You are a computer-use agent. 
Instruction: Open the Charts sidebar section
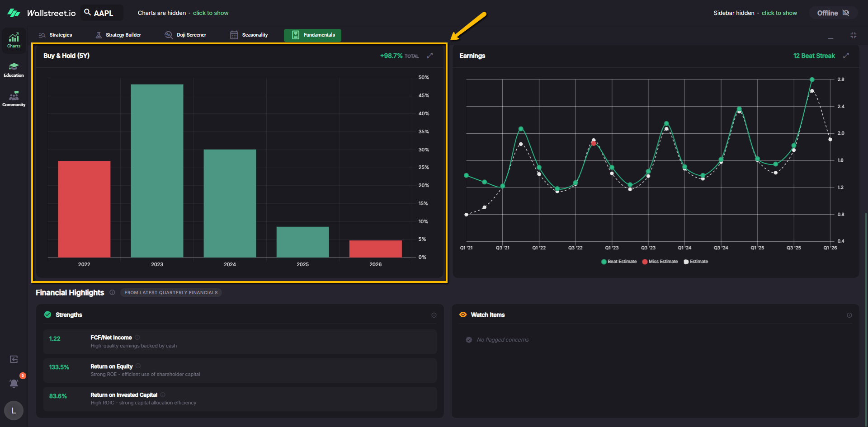14,40
